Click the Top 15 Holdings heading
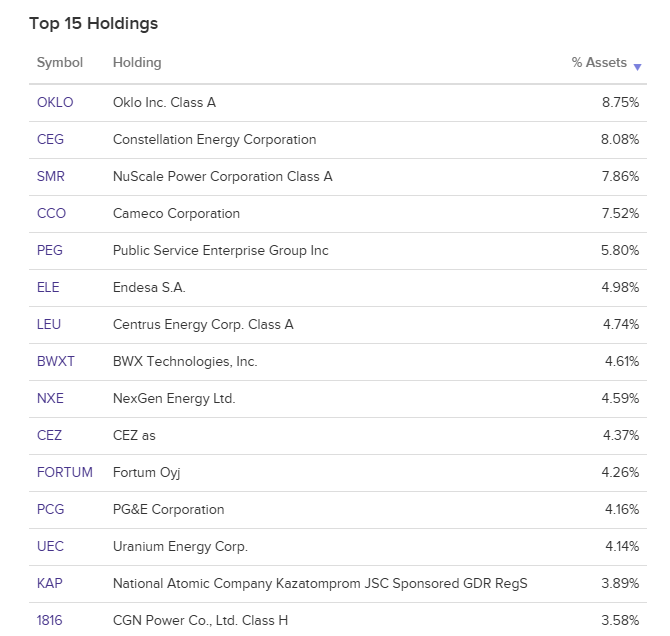 (x=93, y=23)
